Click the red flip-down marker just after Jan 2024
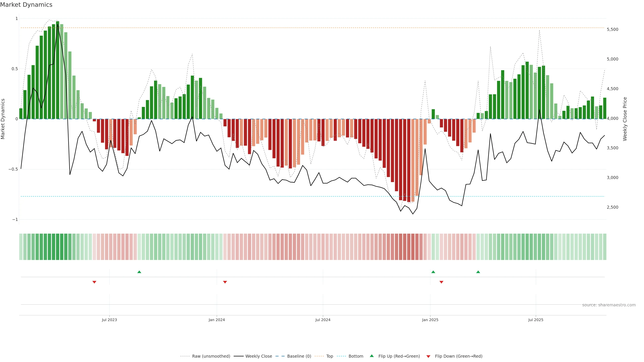The height and width of the screenshot is (362, 644). [x=225, y=282]
